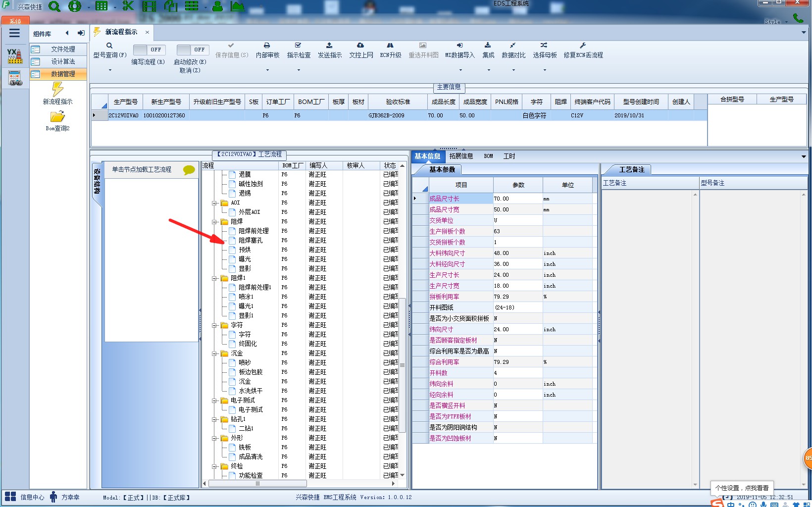The image size is (812, 507).
Task: Click the yellow speech bubble icon
Action: [189, 170]
